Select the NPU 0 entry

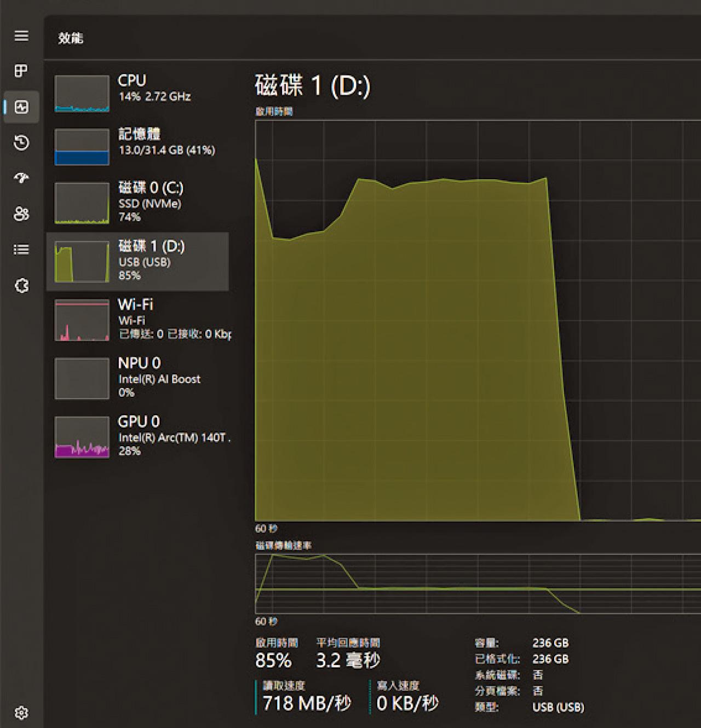coord(137,378)
